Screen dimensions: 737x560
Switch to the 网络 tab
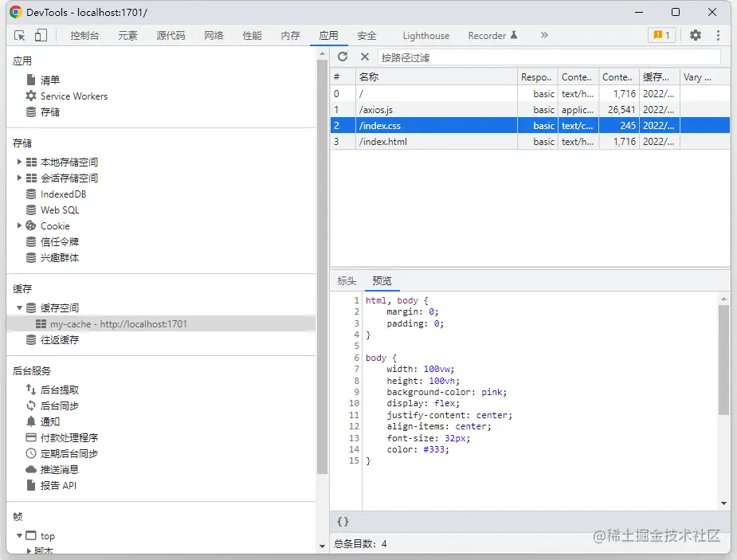coord(214,35)
